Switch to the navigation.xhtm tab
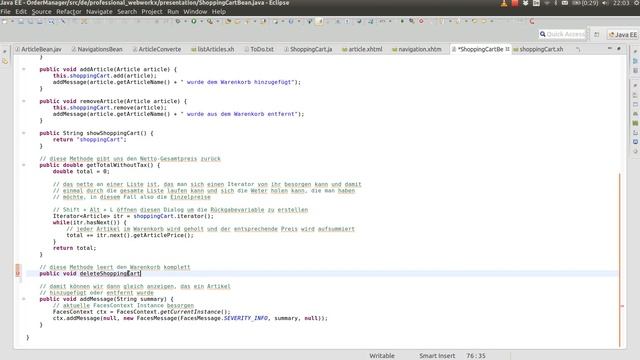Screen dimensions: 640x360 [417, 49]
